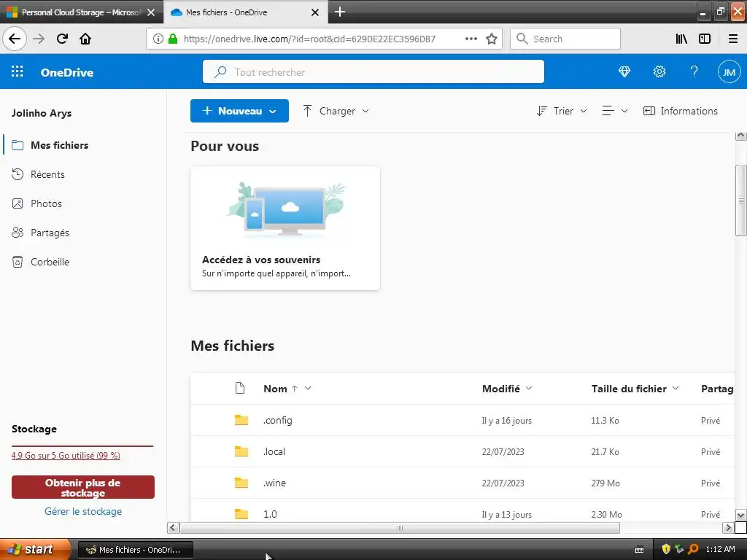Open Récents in the sidebar
Screen dimensions: 747x560
83,174
